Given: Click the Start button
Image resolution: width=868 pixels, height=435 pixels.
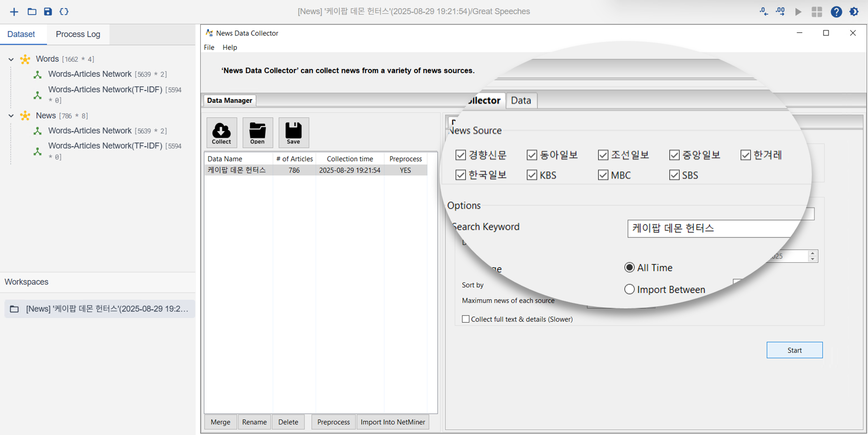Looking at the screenshot, I should click(x=795, y=350).
